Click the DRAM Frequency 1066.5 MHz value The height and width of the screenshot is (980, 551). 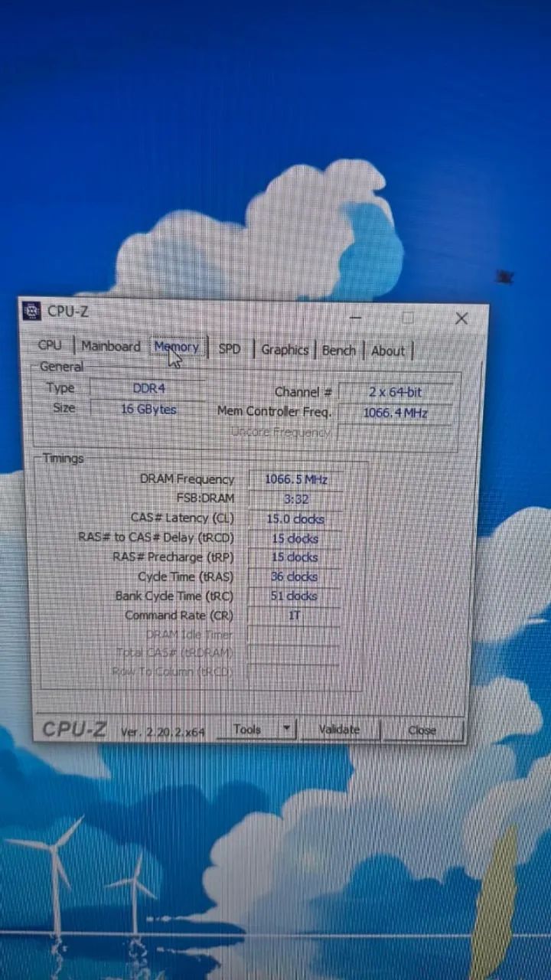(295, 479)
